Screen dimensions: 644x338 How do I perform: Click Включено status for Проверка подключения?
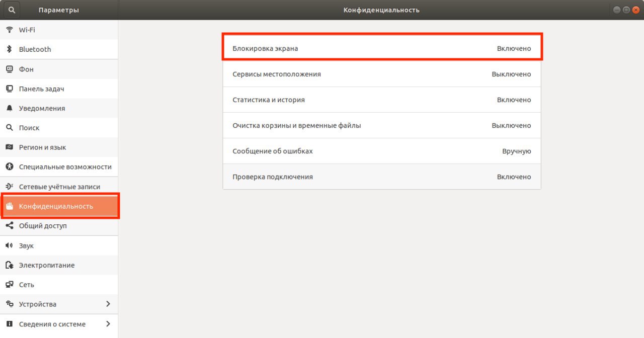tap(514, 177)
